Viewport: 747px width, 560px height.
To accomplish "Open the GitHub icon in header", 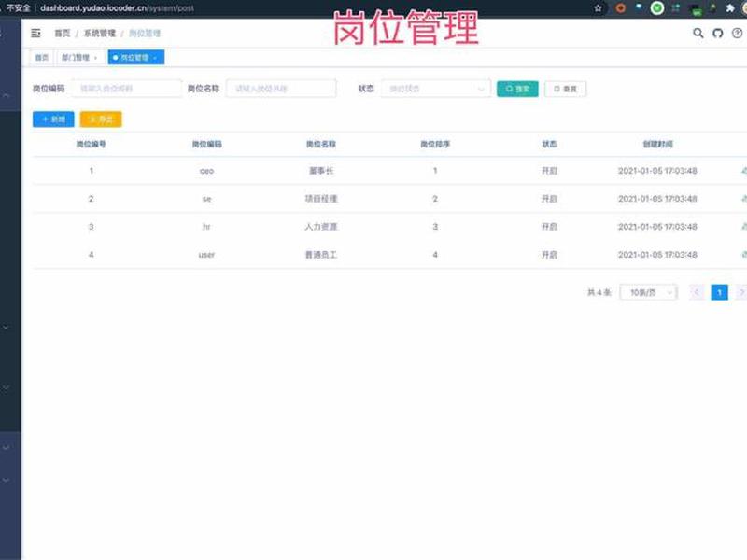I will 717,33.
